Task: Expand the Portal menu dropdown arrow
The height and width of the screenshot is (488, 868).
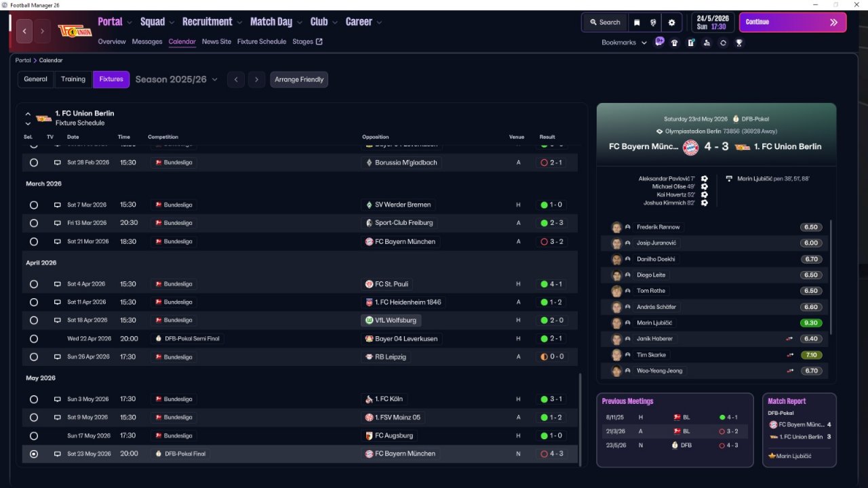Action: point(130,22)
